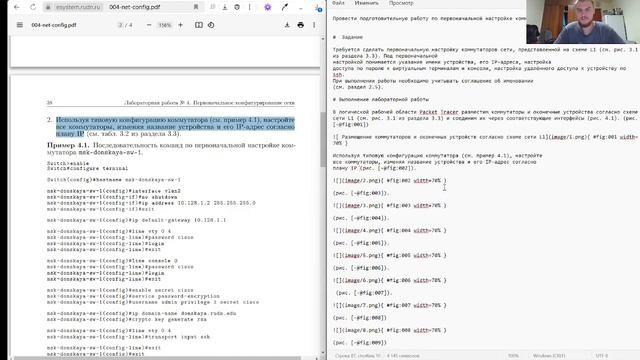Open the Просмотр menu in Notepad
640x360 pixels.
pyautogui.click(x=401, y=3)
